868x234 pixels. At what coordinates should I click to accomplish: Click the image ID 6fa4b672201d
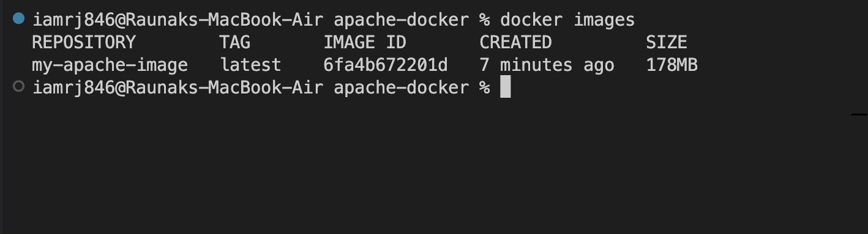[x=386, y=65]
